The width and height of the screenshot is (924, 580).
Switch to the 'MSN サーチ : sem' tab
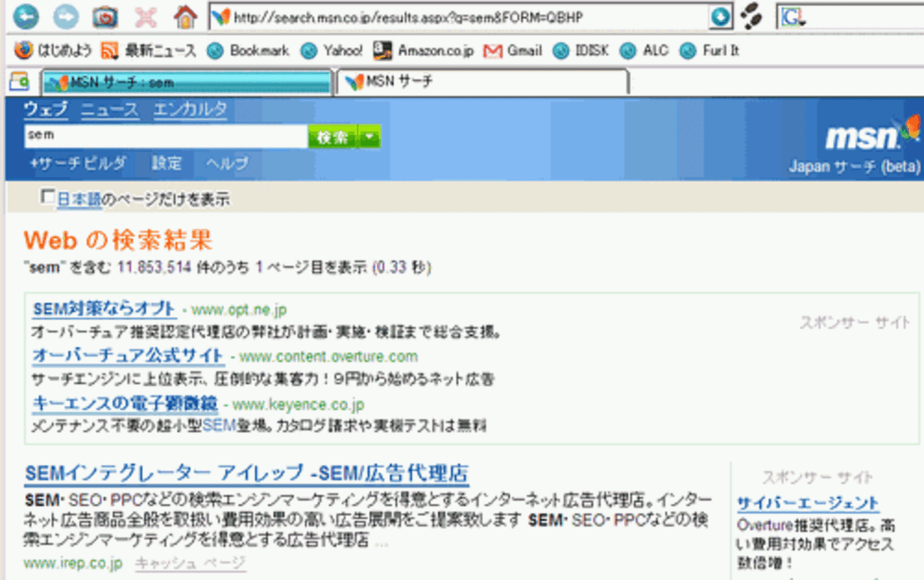188,82
